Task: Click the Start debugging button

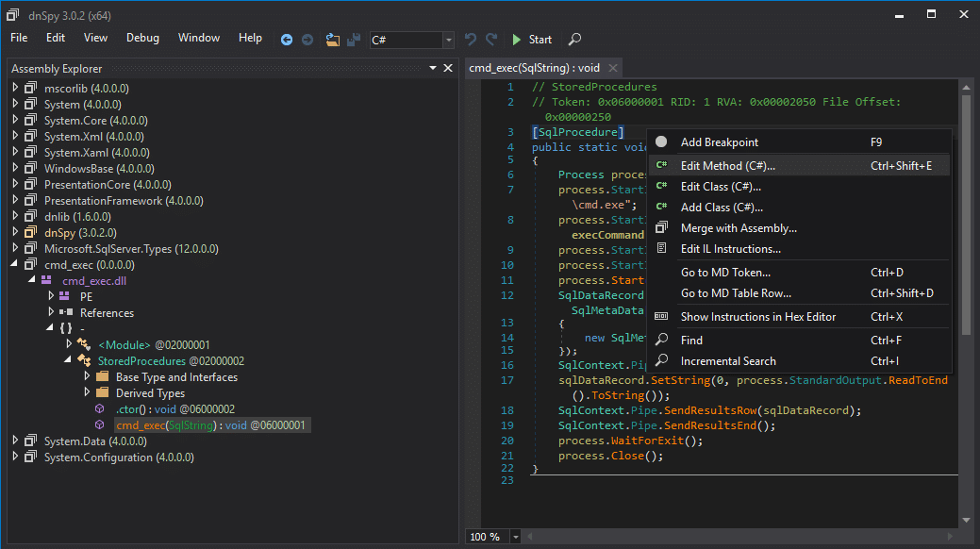Action: [532, 40]
